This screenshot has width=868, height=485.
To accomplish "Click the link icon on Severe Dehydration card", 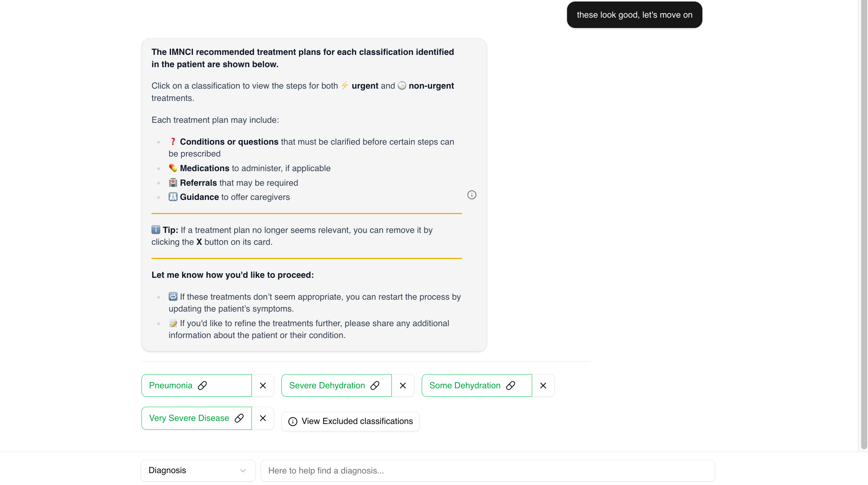I will 375,386.
